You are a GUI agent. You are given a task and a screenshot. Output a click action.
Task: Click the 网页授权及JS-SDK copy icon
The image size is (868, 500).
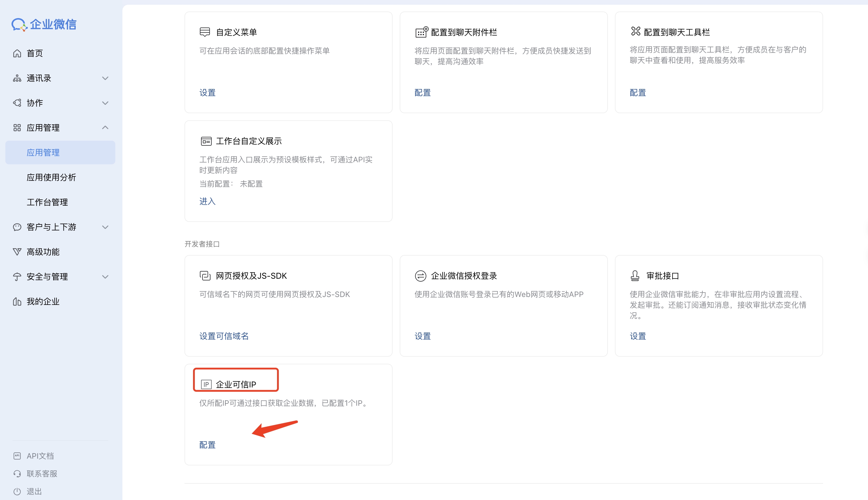[x=205, y=275]
